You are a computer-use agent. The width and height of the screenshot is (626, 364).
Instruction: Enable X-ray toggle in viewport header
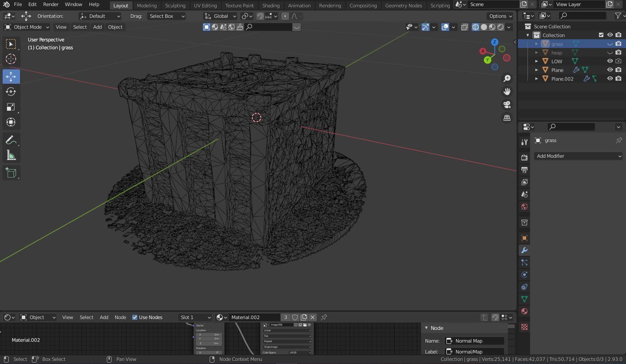point(465,27)
